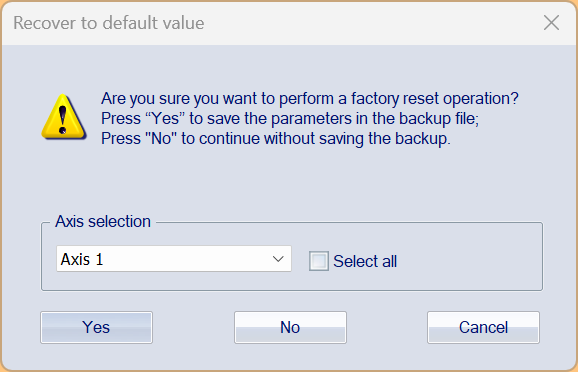Screen dimensions: 578x372
Task: Click the gap between Yes and No buttons
Action: tap(193, 327)
